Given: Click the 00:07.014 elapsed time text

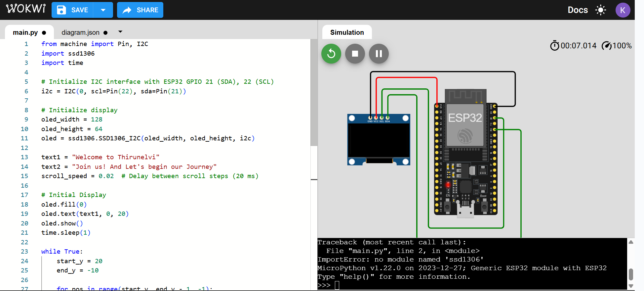Looking at the screenshot, I should pyautogui.click(x=579, y=46).
